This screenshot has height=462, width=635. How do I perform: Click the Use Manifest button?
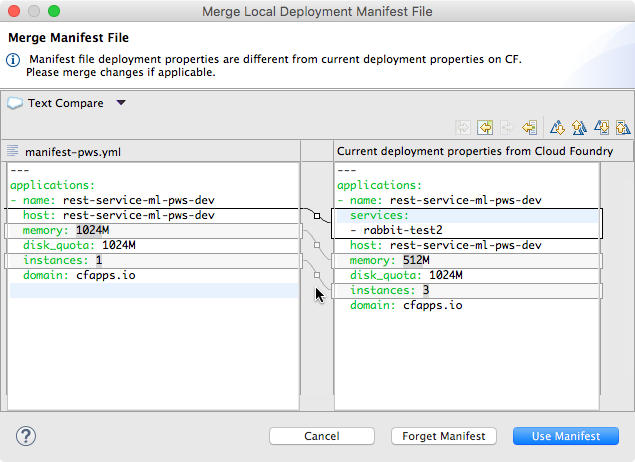566,436
